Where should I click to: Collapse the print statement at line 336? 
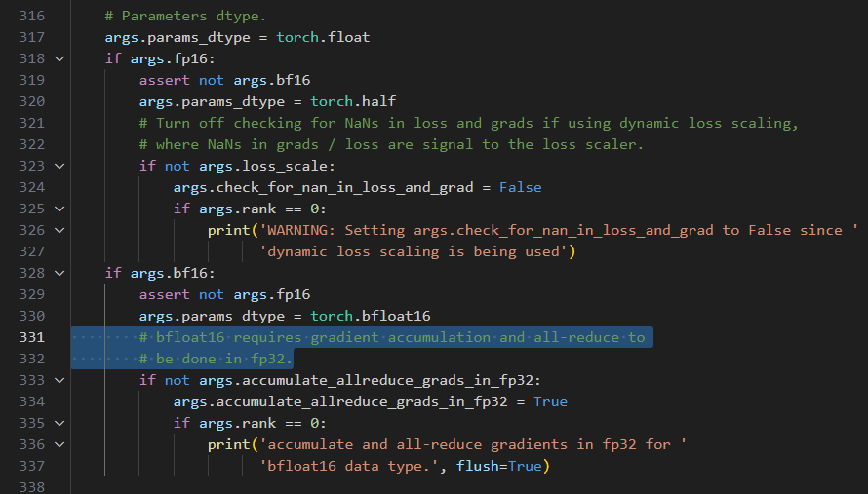pos(60,444)
